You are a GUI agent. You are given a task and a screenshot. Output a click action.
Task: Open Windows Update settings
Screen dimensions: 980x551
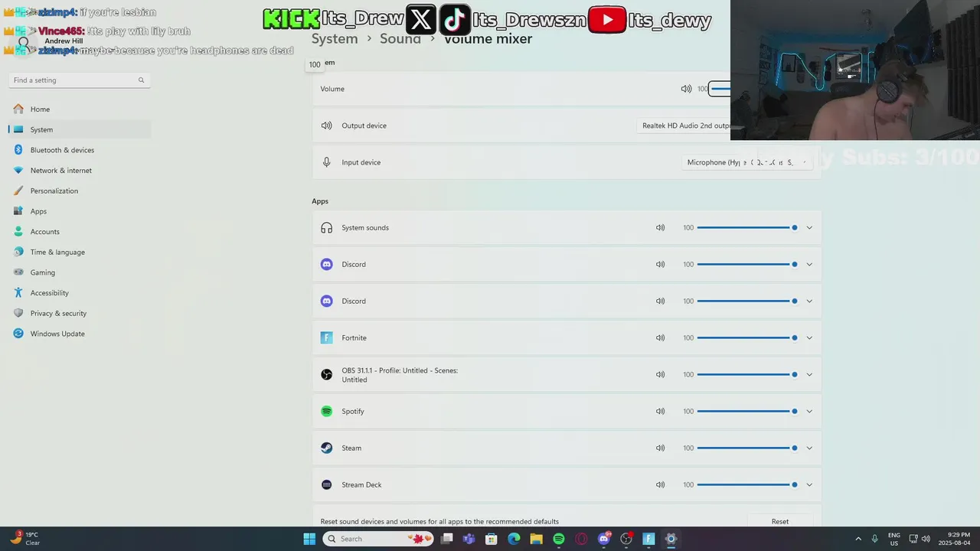tap(80, 334)
